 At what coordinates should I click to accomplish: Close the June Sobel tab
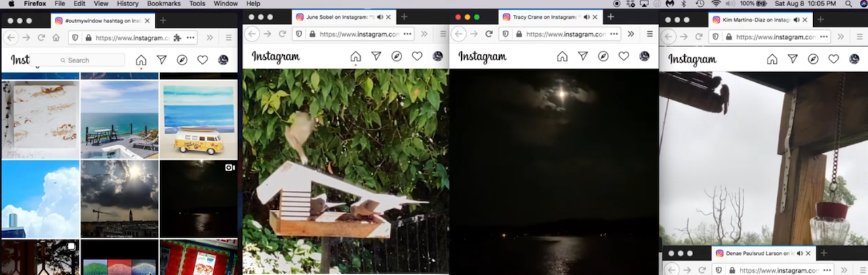click(389, 17)
